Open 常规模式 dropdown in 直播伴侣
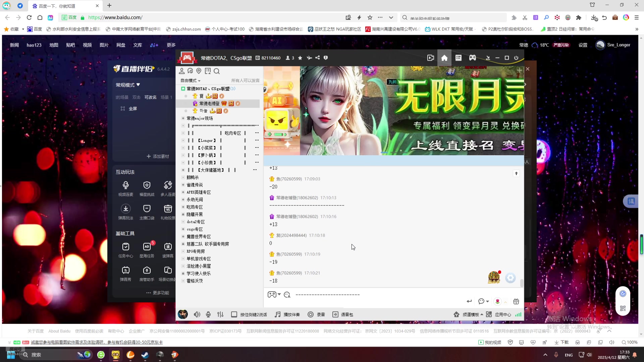This screenshot has height=362, width=644. point(128,85)
